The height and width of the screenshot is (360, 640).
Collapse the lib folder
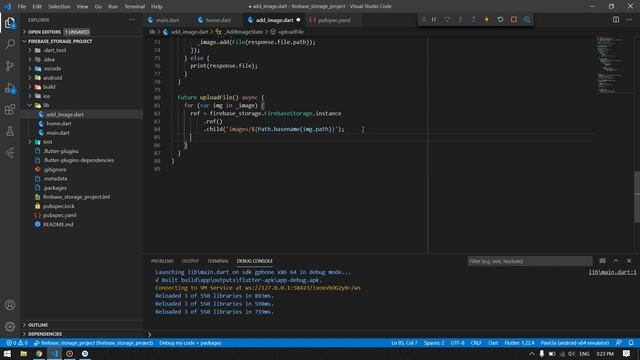pyautogui.click(x=30, y=105)
